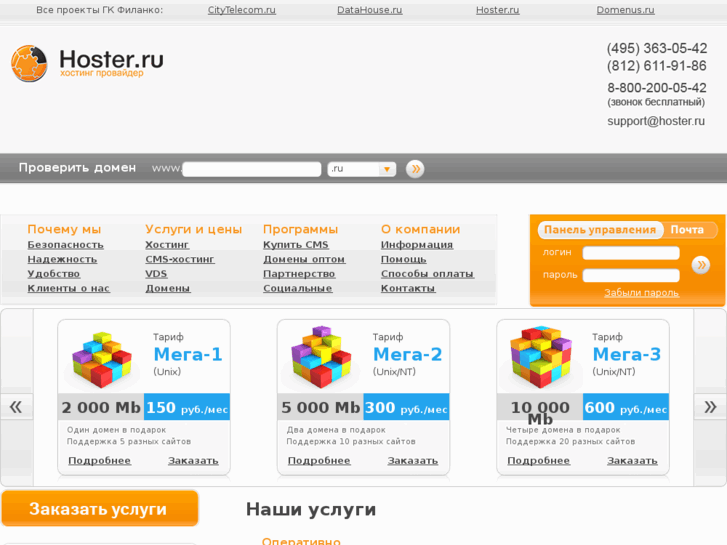The height and width of the screenshot is (545, 727).
Task: Open Домены оптом link
Action: (x=304, y=259)
